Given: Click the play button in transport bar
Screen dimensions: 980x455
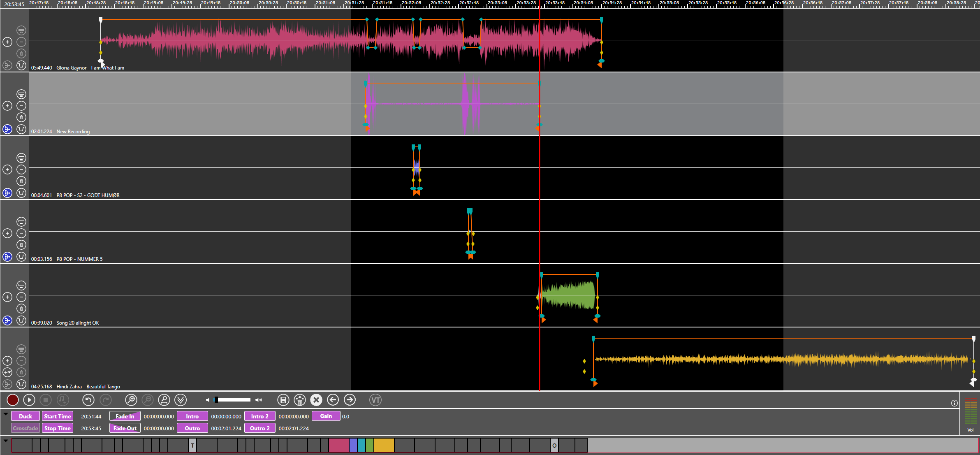Looking at the screenshot, I should pyautogui.click(x=29, y=400).
